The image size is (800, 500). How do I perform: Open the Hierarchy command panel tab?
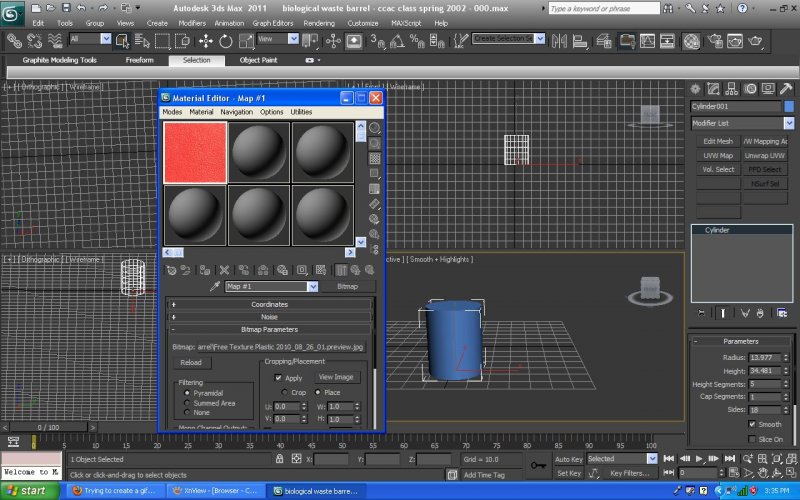(732, 89)
